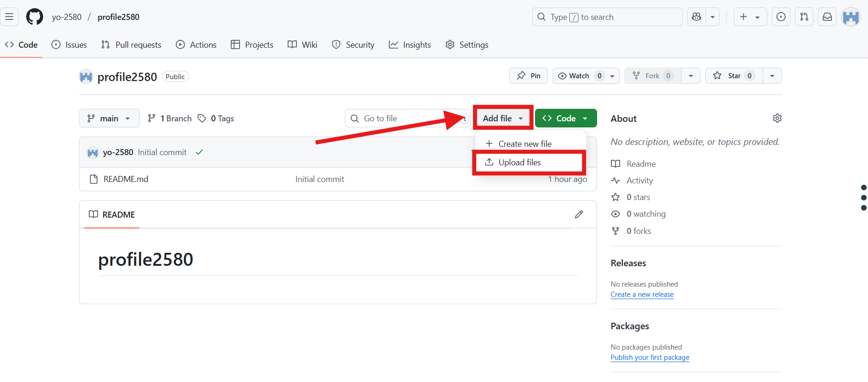Click the profile2580 repository title
The height and width of the screenshot is (382, 868).
click(127, 77)
